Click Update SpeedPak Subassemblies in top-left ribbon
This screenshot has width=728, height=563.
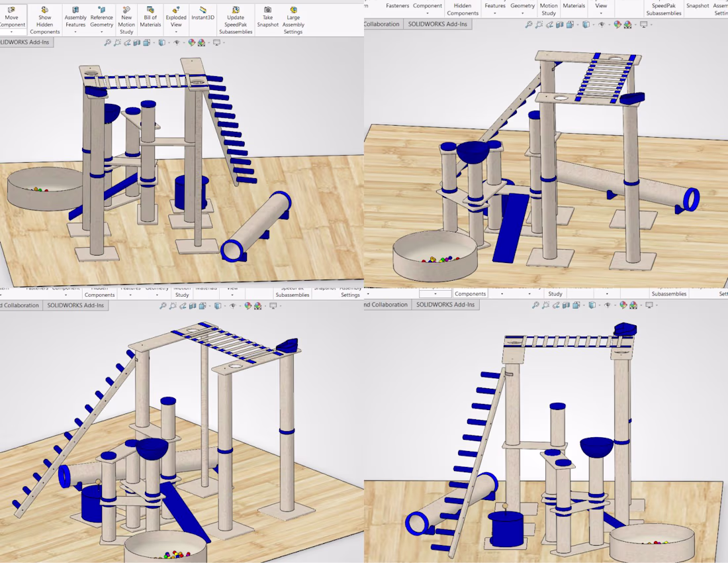point(236,21)
